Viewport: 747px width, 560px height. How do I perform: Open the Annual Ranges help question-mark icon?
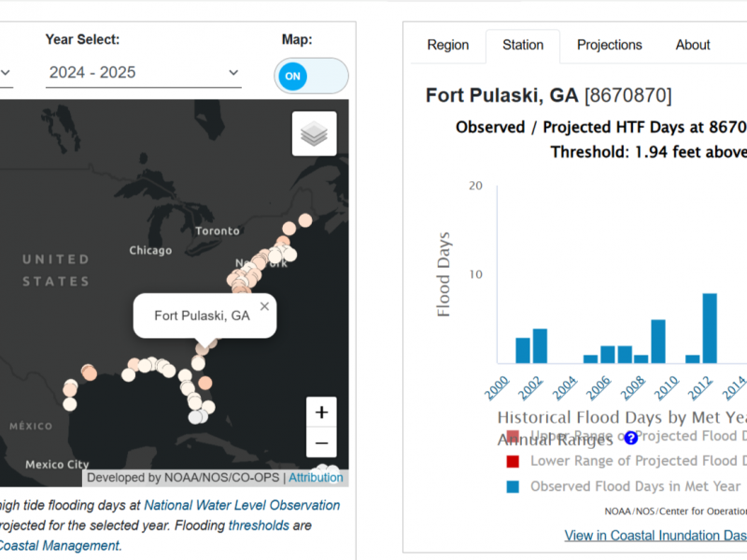click(x=630, y=437)
